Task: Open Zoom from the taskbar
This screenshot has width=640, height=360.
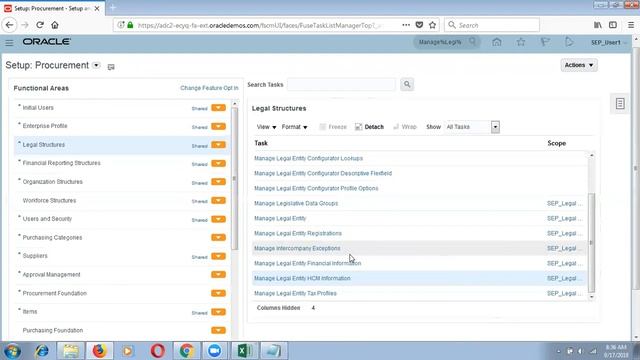Action: tap(214, 351)
